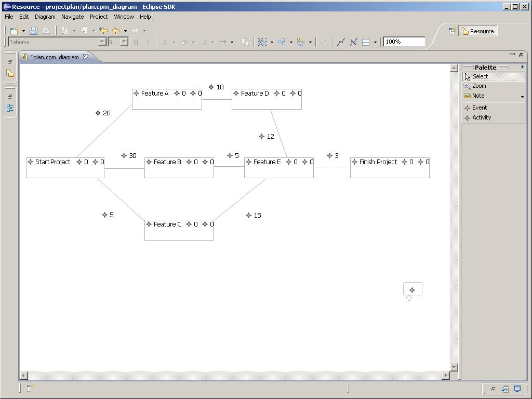This screenshot has height=399, width=532.
Task: Click the Arrange All icon
Action: tap(282, 43)
